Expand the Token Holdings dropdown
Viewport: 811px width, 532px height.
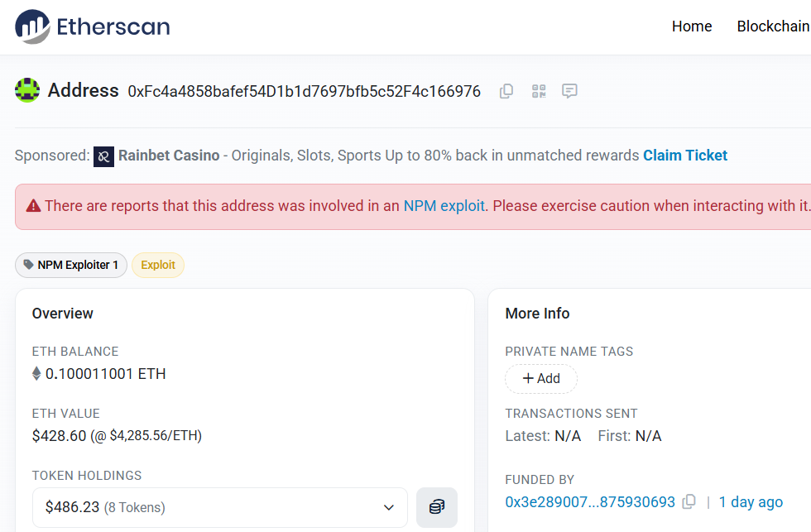220,508
